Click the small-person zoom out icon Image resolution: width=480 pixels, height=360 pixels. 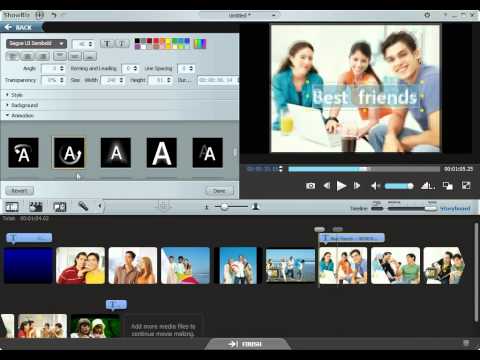206,207
